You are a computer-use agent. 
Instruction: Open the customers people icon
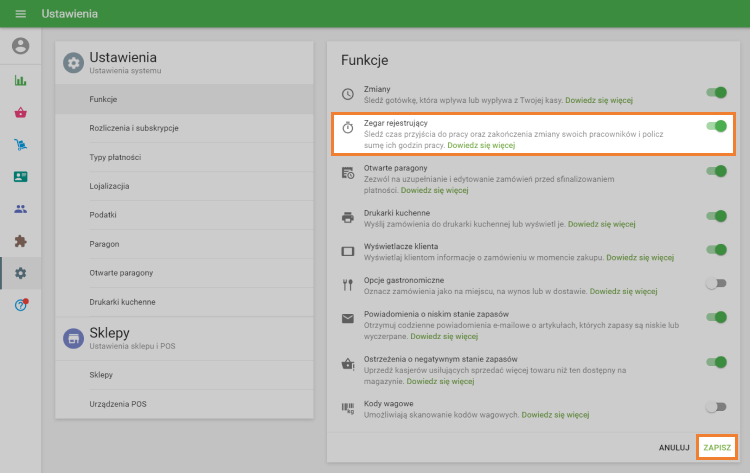click(x=20, y=209)
